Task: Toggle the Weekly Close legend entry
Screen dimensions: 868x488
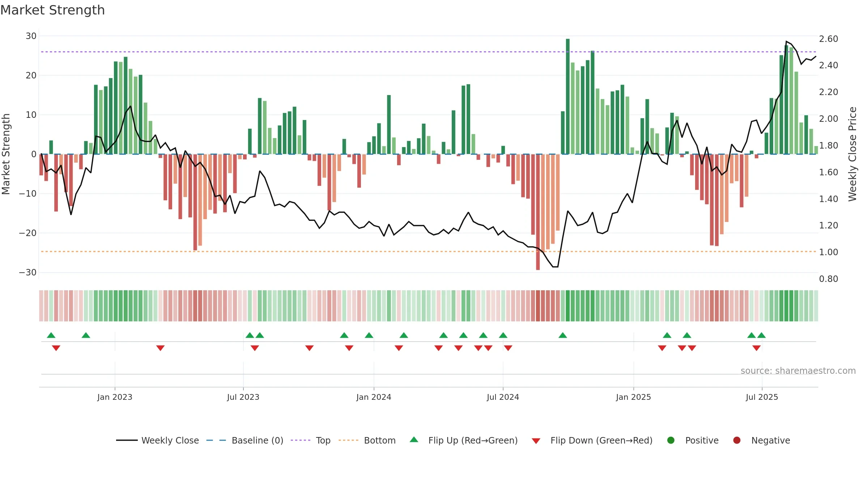Action: coord(158,440)
